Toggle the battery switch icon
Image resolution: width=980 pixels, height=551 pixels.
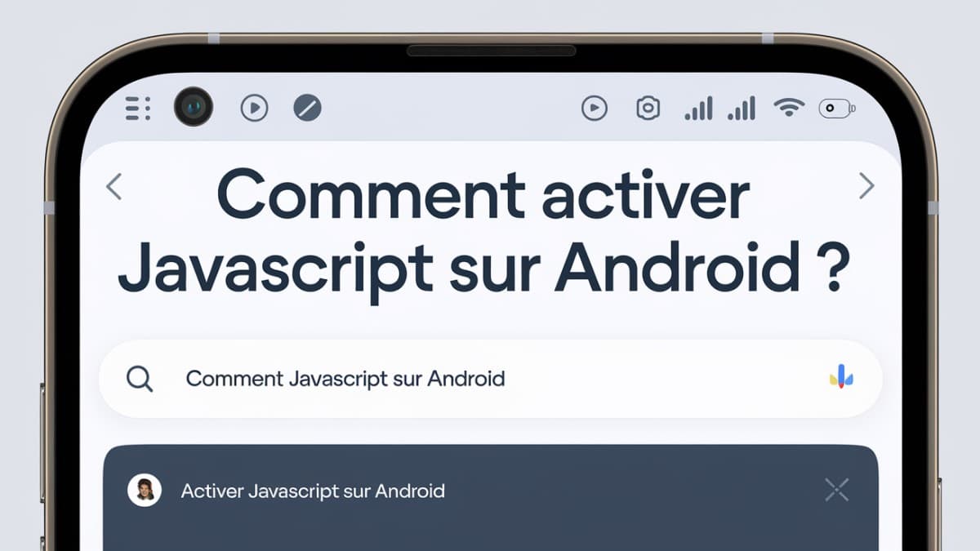[x=837, y=108]
